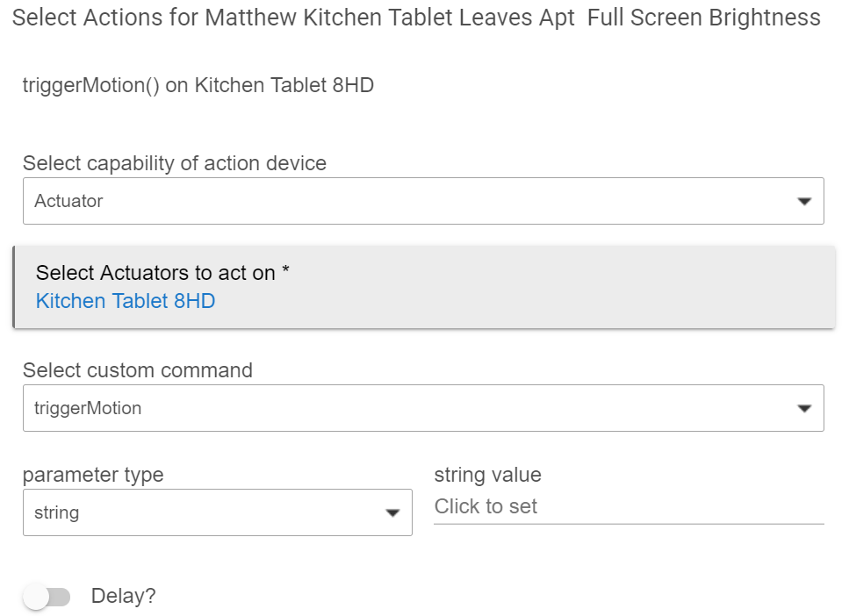
Task: Open the Kitchen Tablet 8HD device link
Action: (126, 301)
